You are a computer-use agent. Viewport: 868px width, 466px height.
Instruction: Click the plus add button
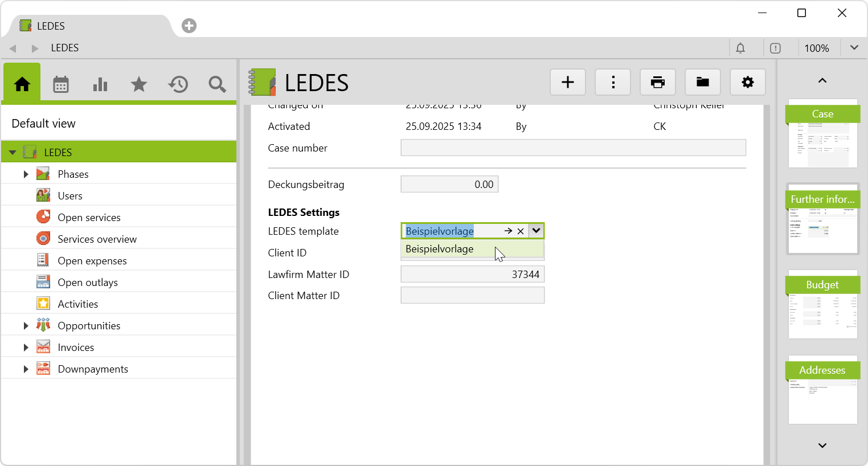point(568,83)
